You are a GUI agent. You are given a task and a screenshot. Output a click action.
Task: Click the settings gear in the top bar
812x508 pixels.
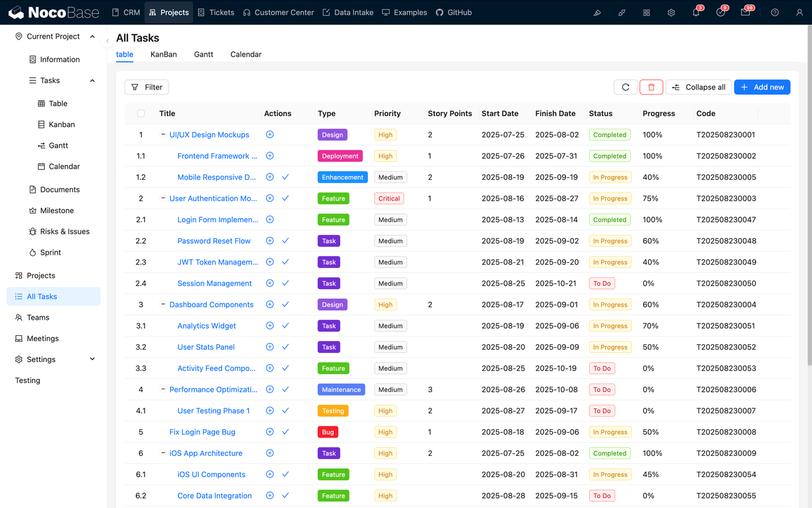[671, 12]
